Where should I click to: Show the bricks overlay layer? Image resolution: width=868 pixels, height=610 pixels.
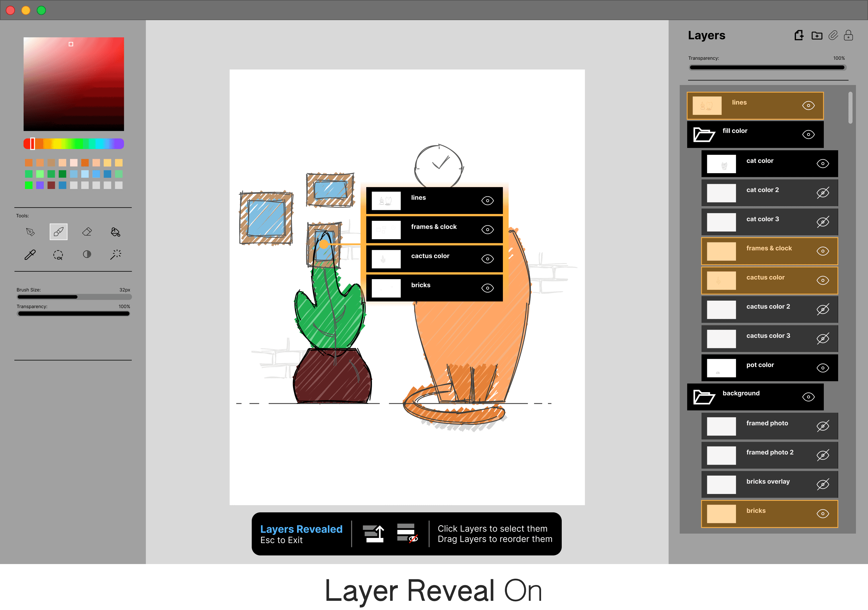(x=823, y=484)
